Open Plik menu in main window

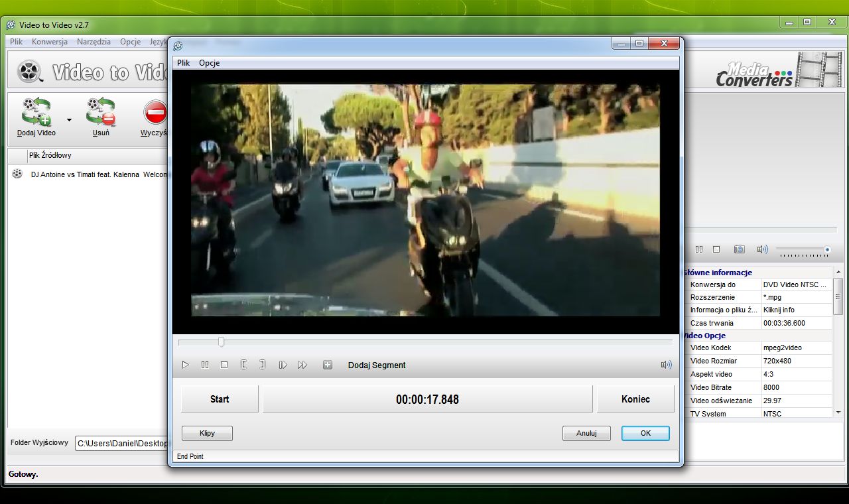coord(17,42)
